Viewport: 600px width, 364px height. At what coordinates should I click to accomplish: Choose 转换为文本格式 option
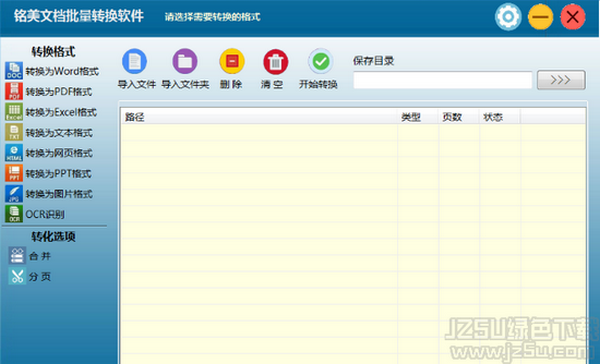click(59, 133)
